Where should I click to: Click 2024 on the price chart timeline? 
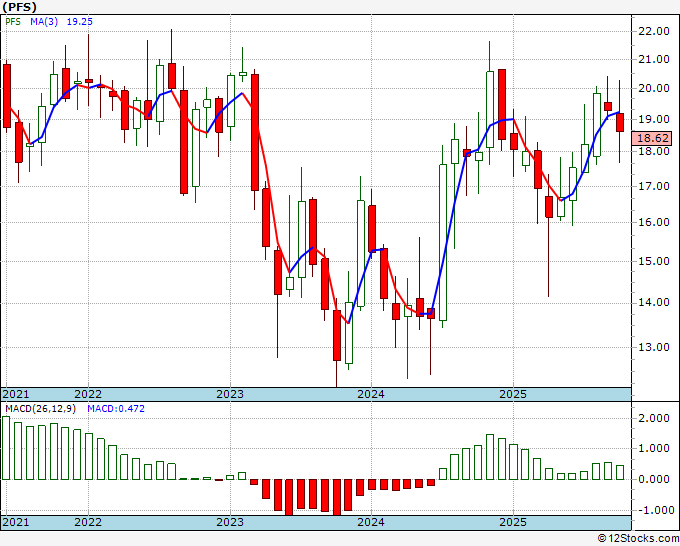371,394
